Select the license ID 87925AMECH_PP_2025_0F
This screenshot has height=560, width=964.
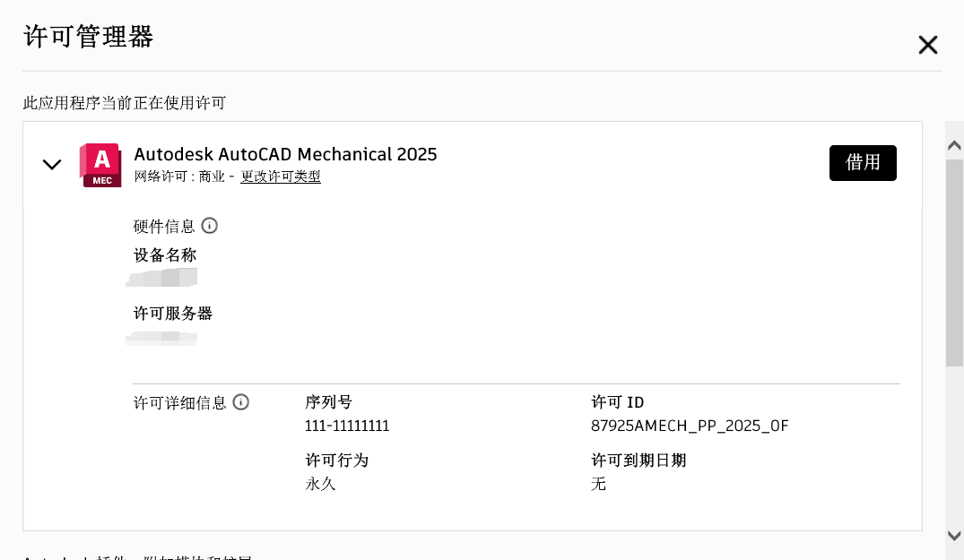(x=690, y=426)
